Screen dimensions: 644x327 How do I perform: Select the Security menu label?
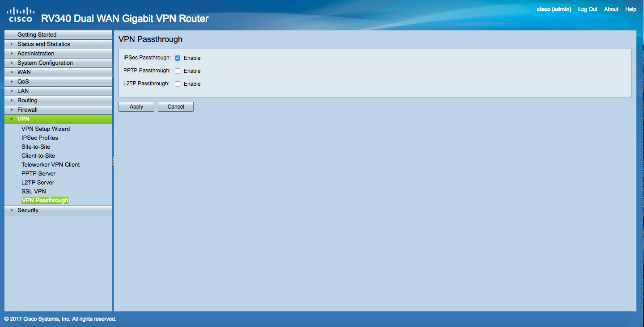(28, 210)
